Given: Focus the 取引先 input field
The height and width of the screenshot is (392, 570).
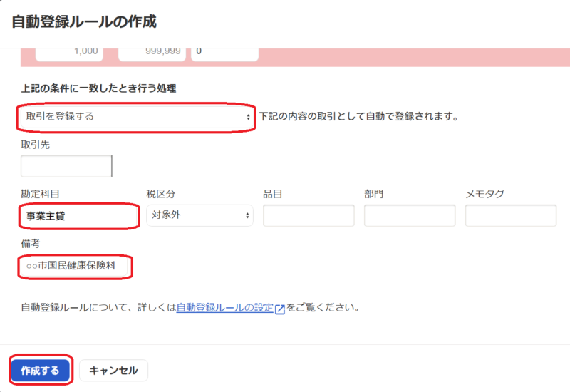Looking at the screenshot, I should point(66,166).
